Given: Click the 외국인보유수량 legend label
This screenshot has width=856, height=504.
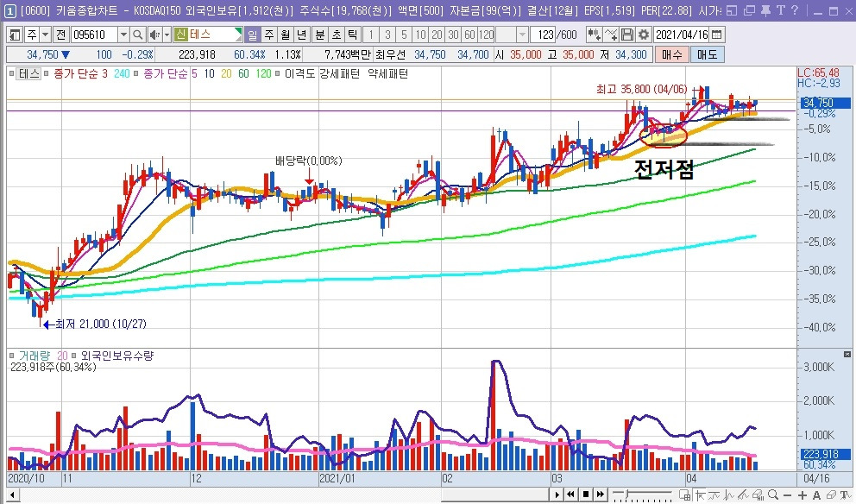Looking at the screenshot, I should click(117, 356).
